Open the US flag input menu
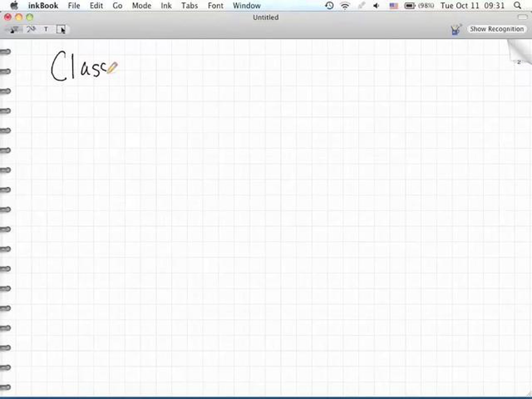Screen dimensions: 532x399 [x=393, y=6]
